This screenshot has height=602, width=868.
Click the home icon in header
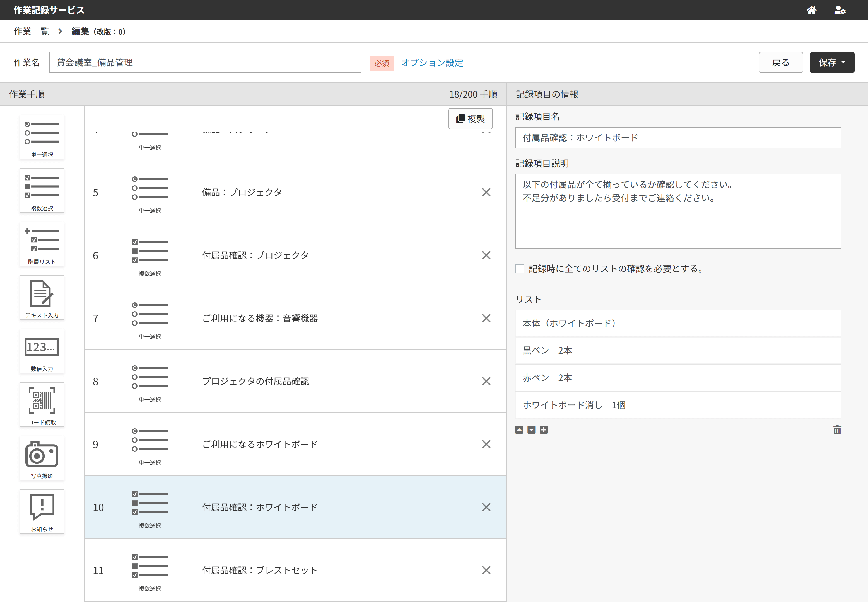coord(811,10)
